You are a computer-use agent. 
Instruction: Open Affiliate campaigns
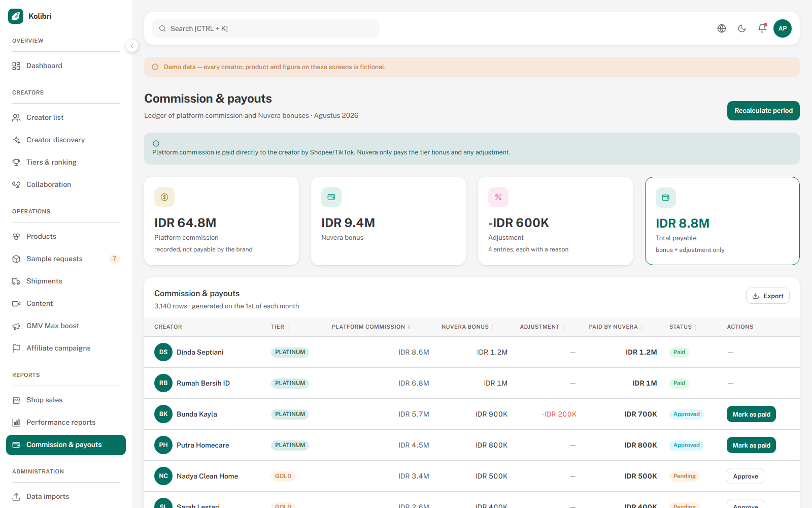(66, 348)
